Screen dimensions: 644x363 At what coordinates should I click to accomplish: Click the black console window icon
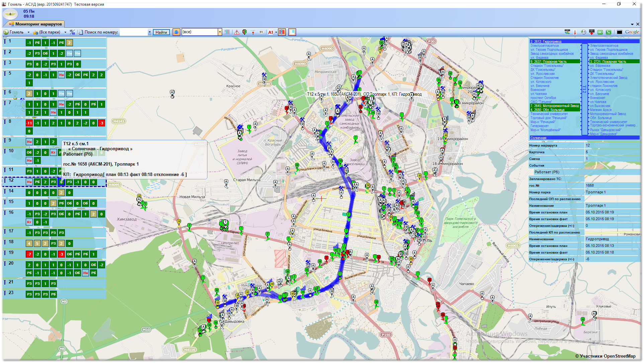tap(620, 32)
